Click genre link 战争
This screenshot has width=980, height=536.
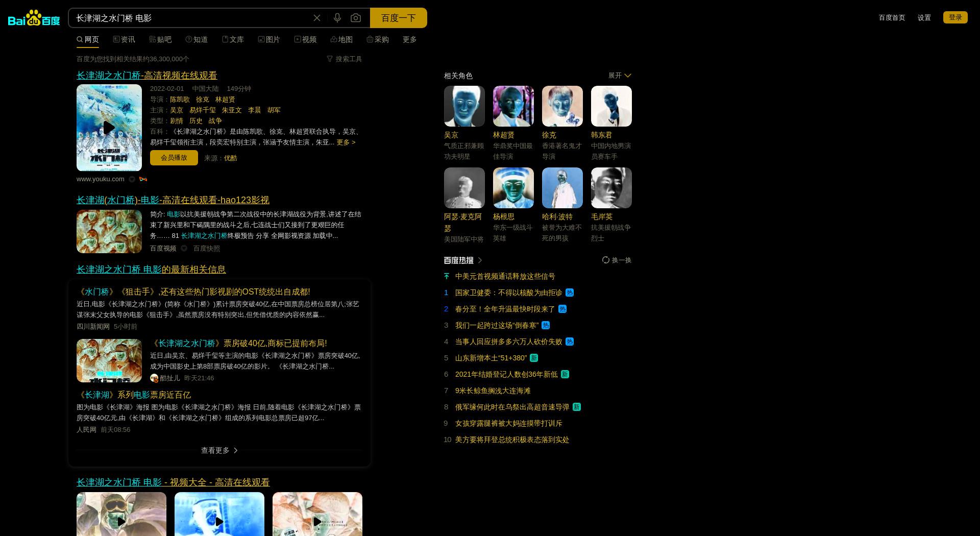coord(215,120)
